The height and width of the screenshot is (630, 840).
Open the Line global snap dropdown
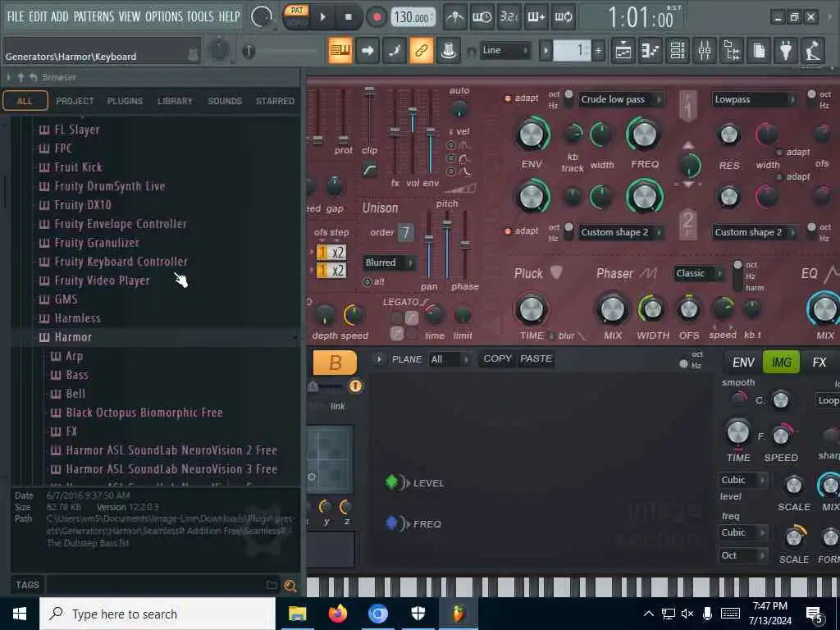pyautogui.click(x=504, y=50)
